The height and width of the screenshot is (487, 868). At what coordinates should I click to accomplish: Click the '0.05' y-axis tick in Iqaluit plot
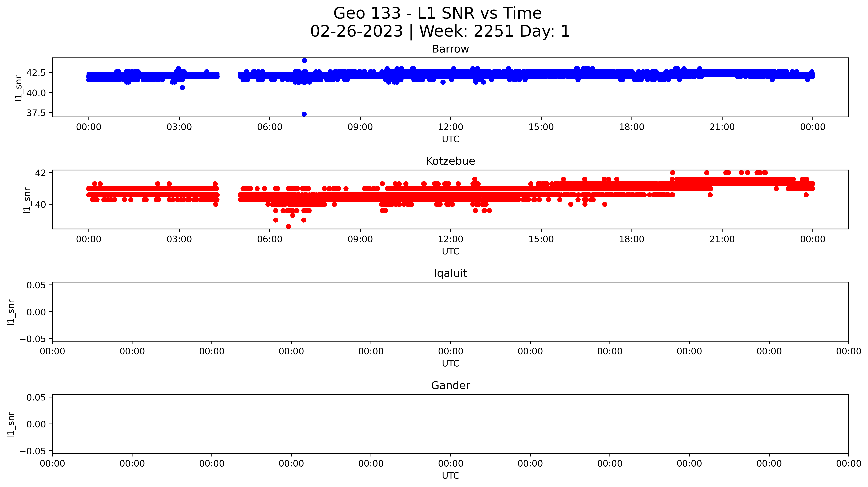pyautogui.click(x=36, y=285)
